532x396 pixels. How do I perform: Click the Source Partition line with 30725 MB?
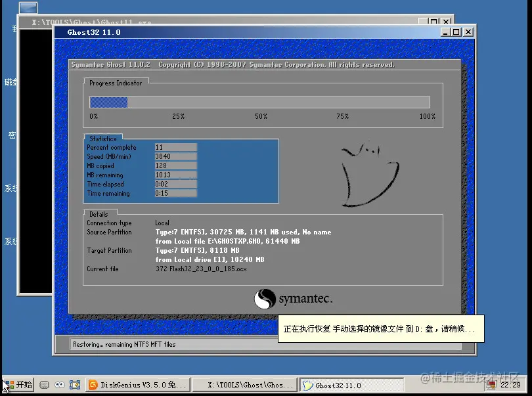pyautogui.click(x=243, y=232)
